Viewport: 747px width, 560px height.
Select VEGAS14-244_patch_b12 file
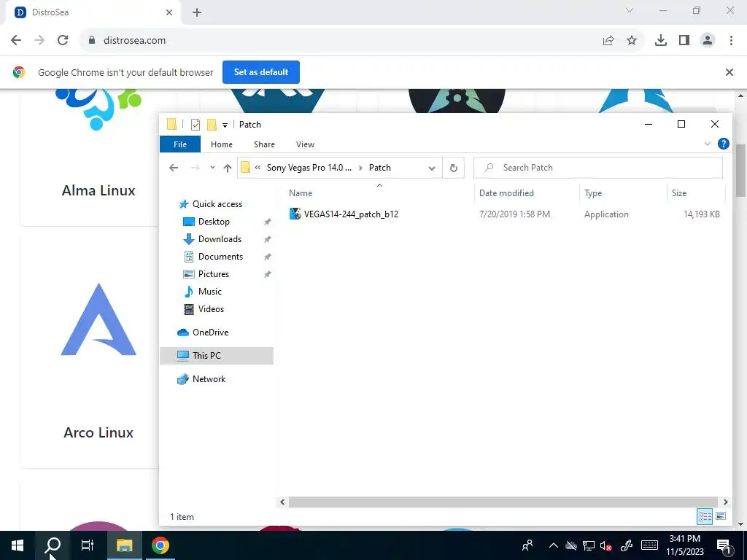point(351,214)
